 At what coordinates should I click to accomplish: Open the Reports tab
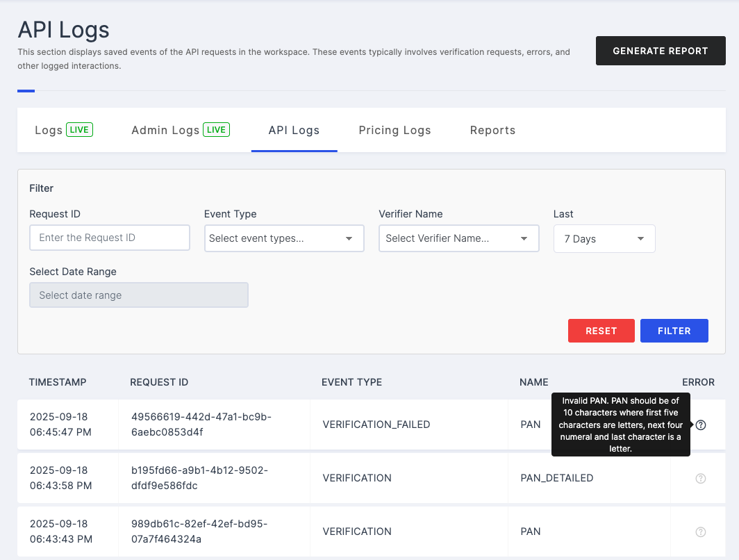[492, 130]
